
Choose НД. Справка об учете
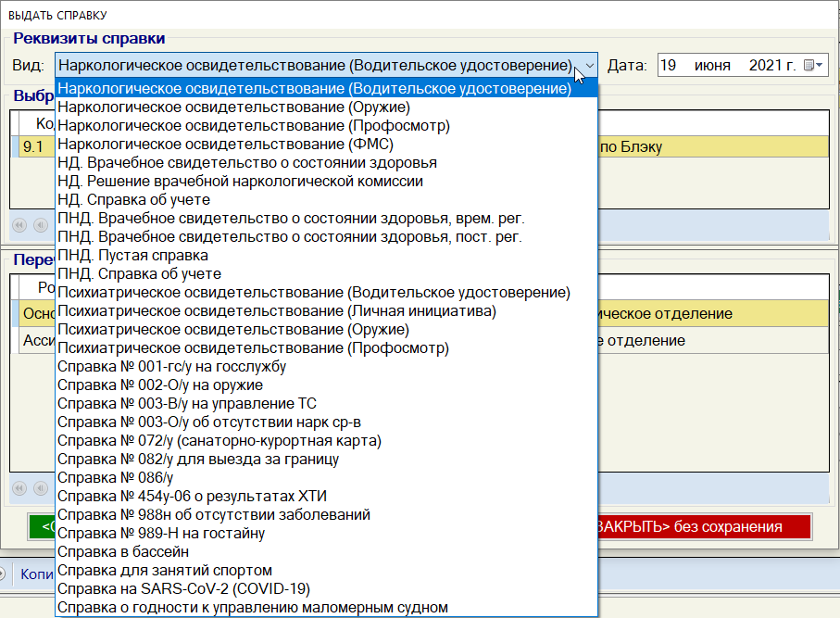click(x=134, y=200)
